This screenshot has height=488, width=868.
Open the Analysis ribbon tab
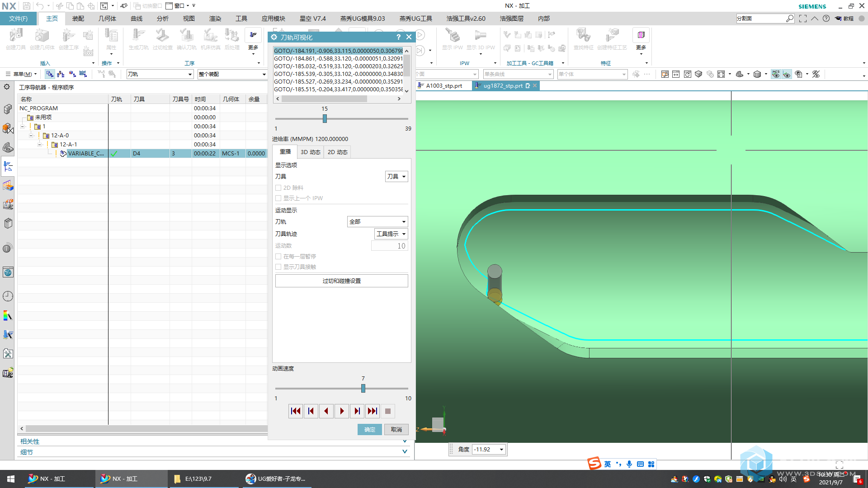pos(163,19)
